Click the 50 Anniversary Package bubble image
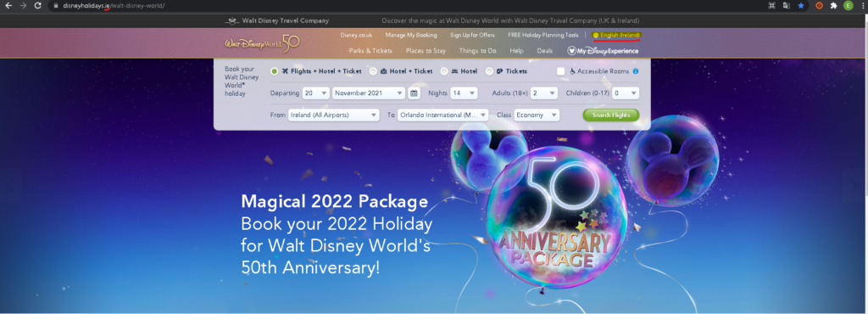This screenshot has width=868, height=314. pyautogui.click(x=556, y=217)
